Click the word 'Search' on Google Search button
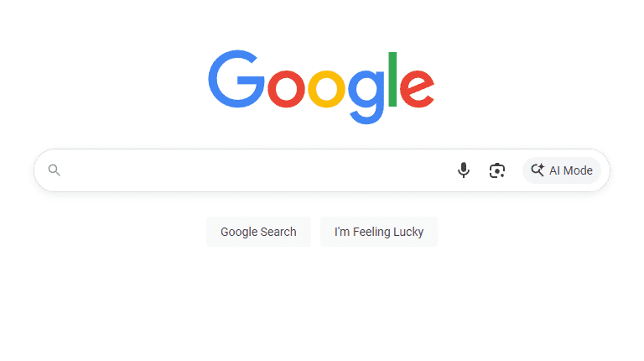This screenshot has height=361, width=644. pos(278,232)
